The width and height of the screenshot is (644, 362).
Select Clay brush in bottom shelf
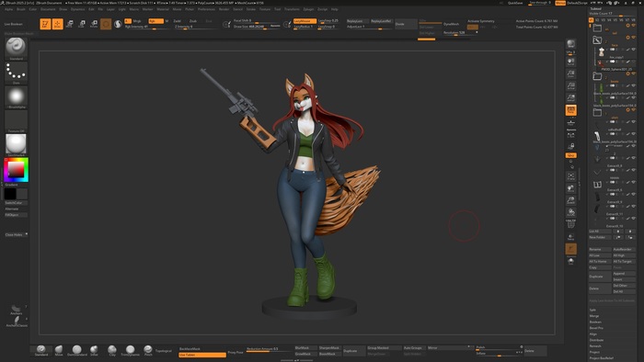click(112, 351)
